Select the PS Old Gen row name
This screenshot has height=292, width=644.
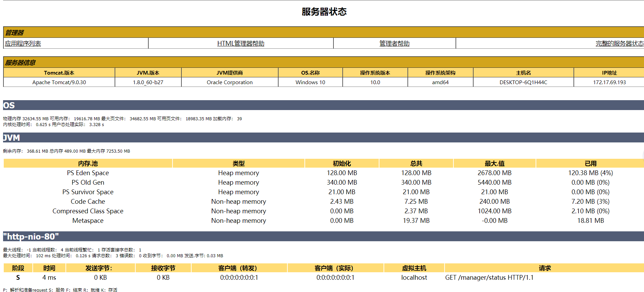click(88, 182)
